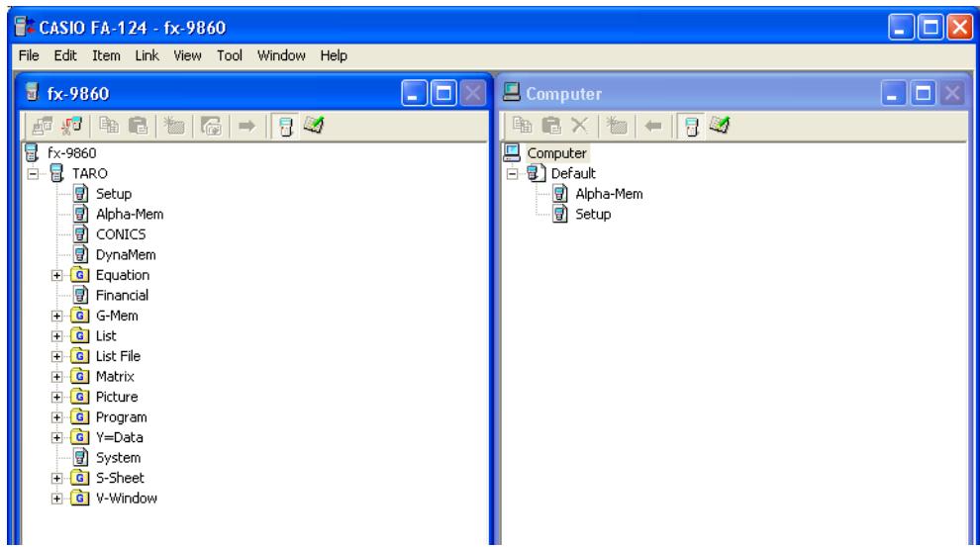Expand the Equation folder
Screen dimensions: 980x547
(x=56, y=275)
